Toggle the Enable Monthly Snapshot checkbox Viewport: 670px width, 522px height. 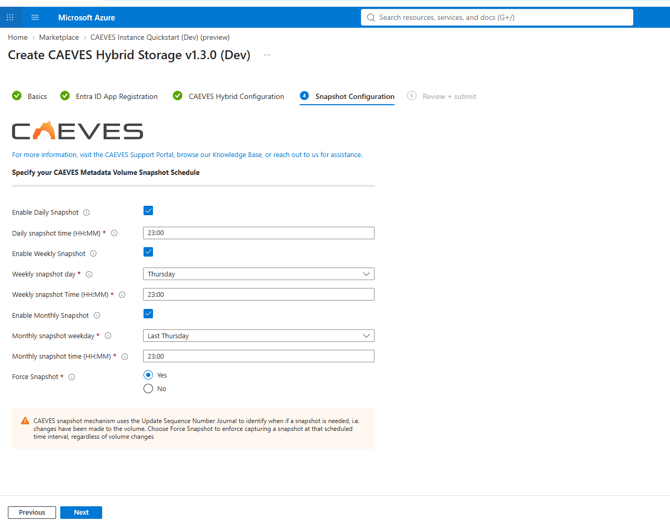(148, 314)
